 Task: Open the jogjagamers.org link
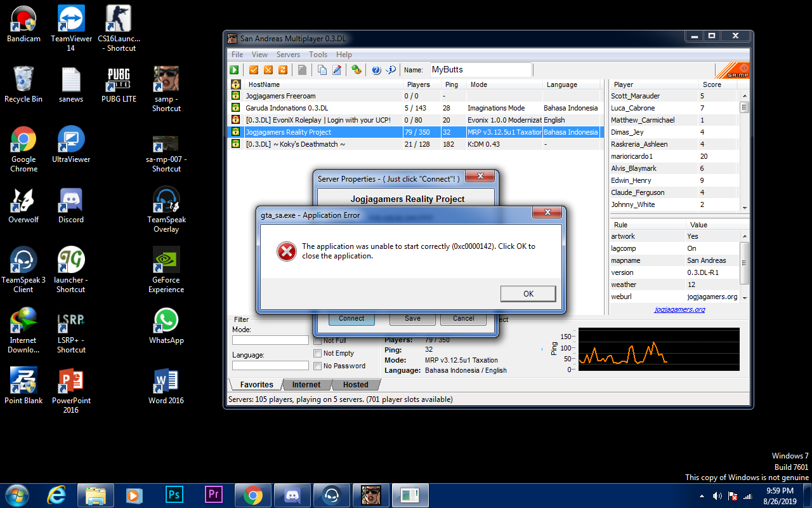[x=680, y=310]
